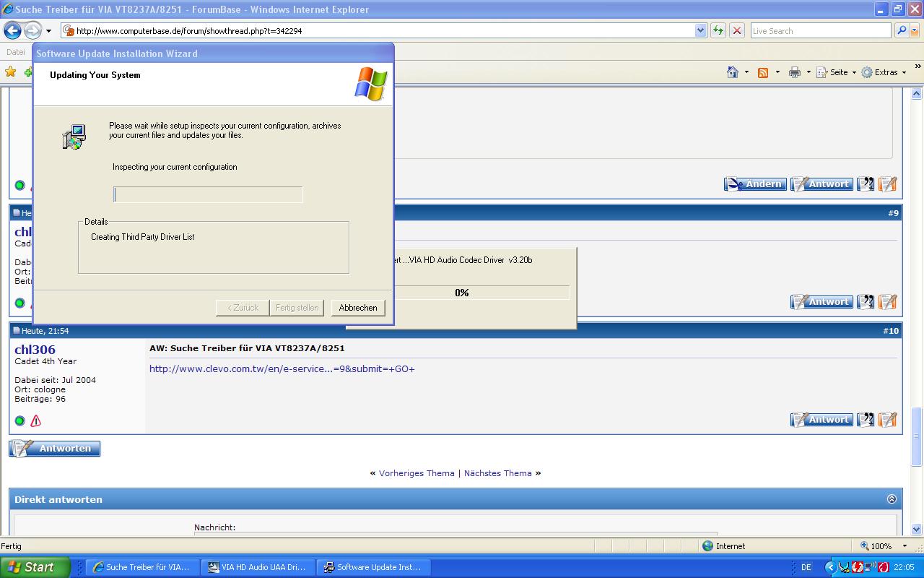Go to Vorheriges Thema link

[x=417, y=473]
